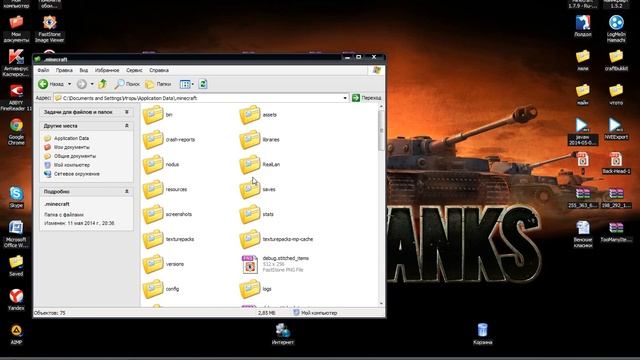This screenshot has width=640, height=360.
Task: Select the saves folder
Action: pyautogui.click(x=258, y=189)
